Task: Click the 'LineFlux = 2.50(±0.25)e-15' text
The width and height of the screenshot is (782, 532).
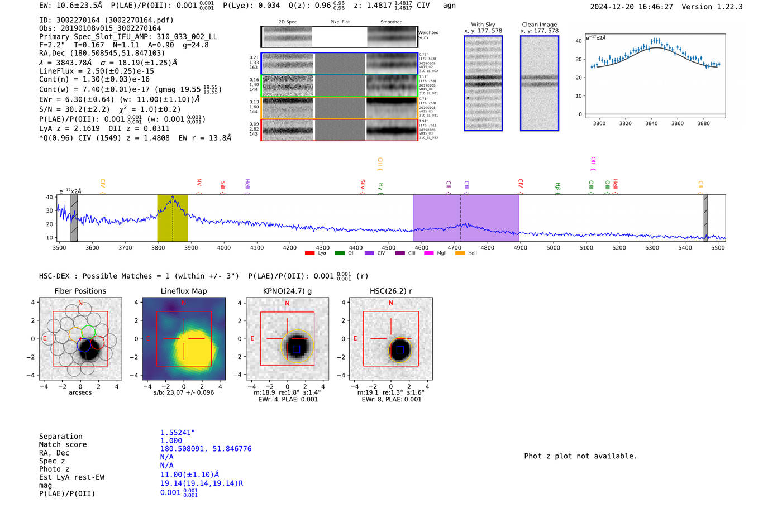Action: 97,71
